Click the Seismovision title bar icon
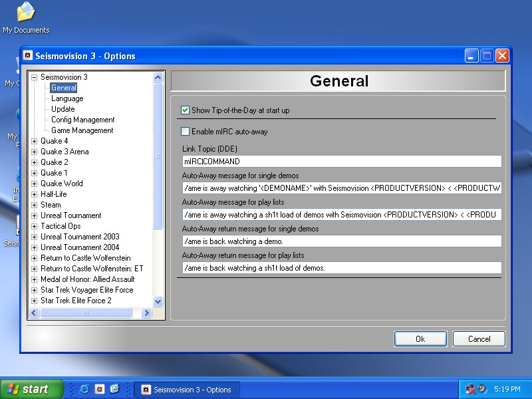The image size is (532, 399). [28, 56]
